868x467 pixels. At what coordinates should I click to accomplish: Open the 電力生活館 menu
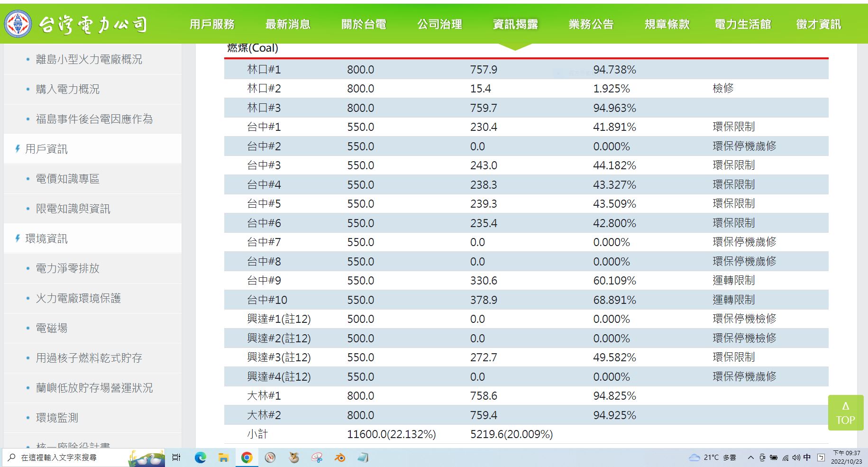(743, 24)
